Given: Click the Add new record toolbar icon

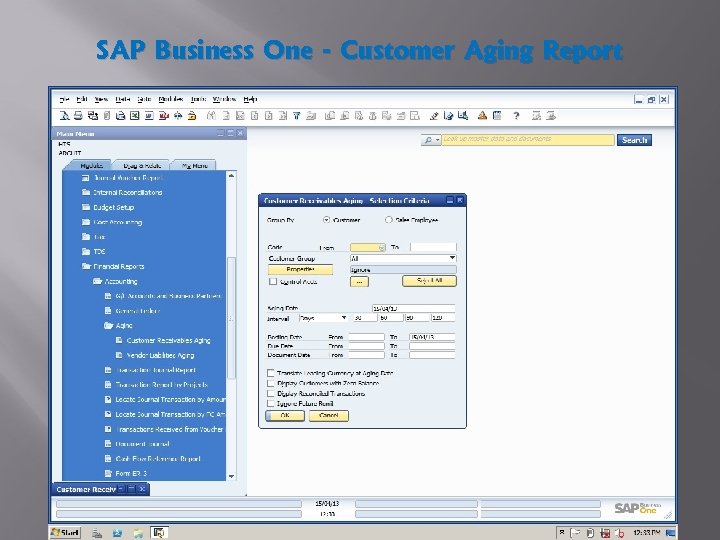Looking at the screenshot, I should (226, 116).
